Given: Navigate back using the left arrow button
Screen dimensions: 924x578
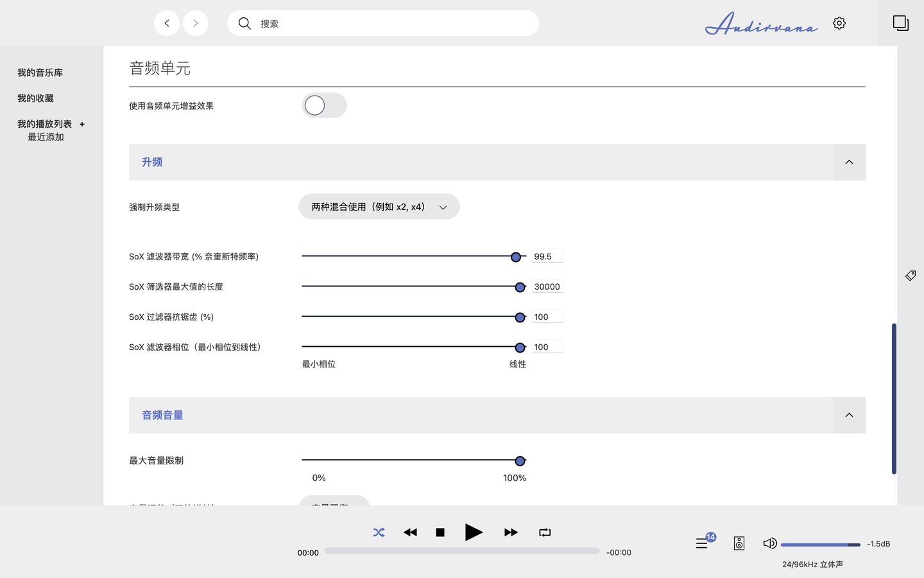Looking at the screenshot, I should pos(166,22).
